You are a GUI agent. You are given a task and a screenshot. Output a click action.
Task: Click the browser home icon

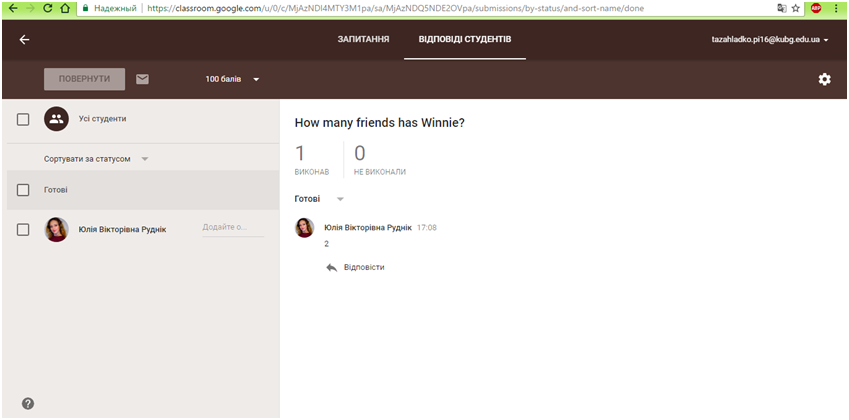[x=65, y=8]
